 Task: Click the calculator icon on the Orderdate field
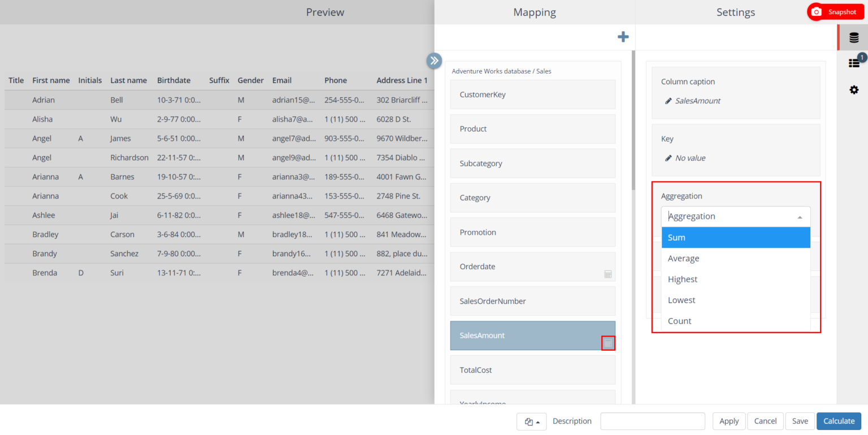pos(608,274)
